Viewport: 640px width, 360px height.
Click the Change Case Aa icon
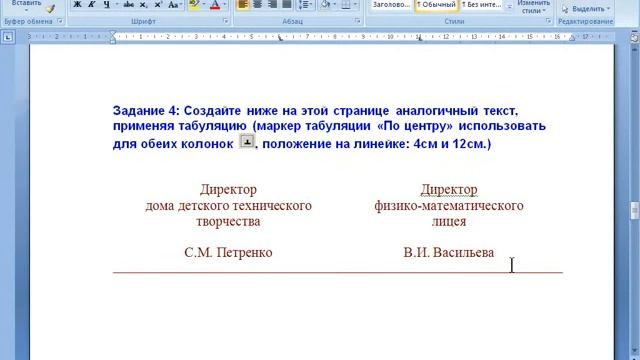coord(173,4)
